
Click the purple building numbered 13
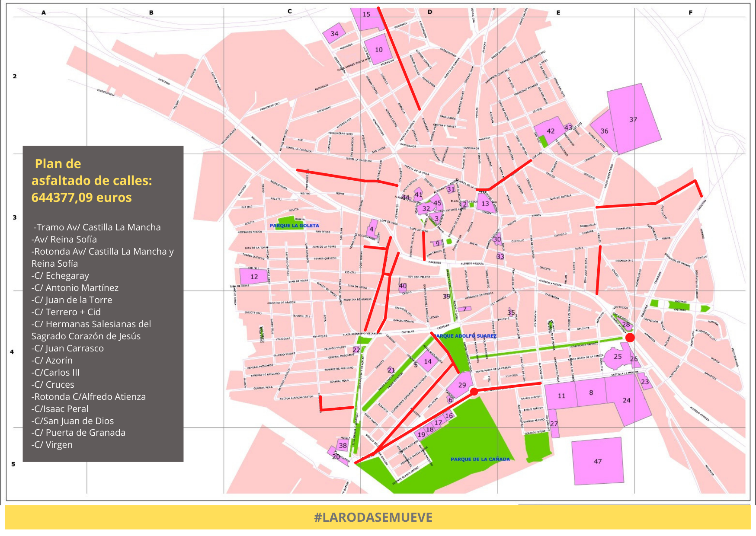pos(486,203)
